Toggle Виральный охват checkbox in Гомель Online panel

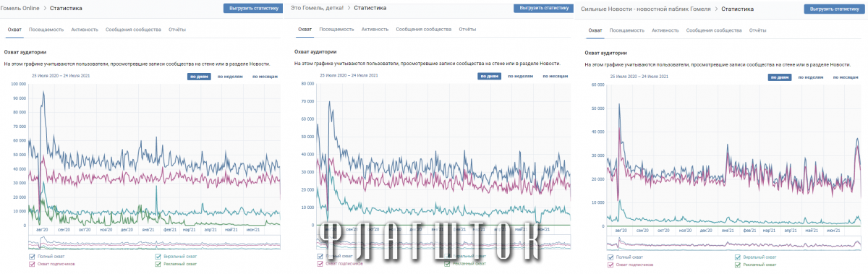pyautogui.click(x=158, y=257)
